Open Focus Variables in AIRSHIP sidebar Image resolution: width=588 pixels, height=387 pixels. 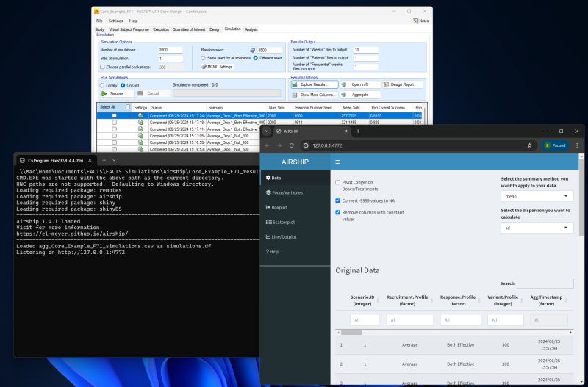[284, 192]
